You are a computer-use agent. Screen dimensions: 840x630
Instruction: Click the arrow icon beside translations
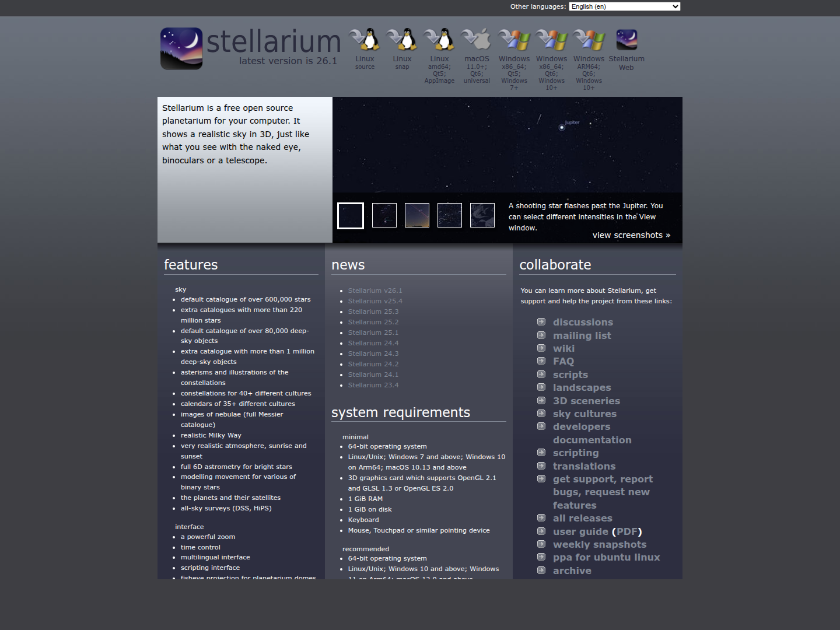[541, 466]
